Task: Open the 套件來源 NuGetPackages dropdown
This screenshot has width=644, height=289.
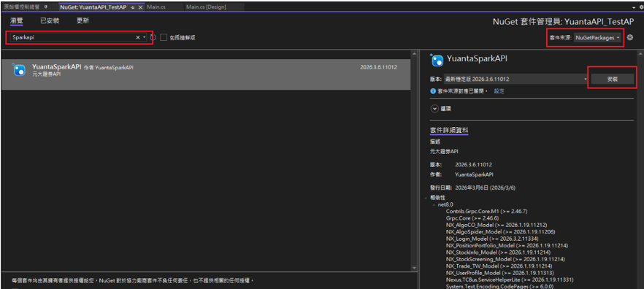Action: coord(597,37)
